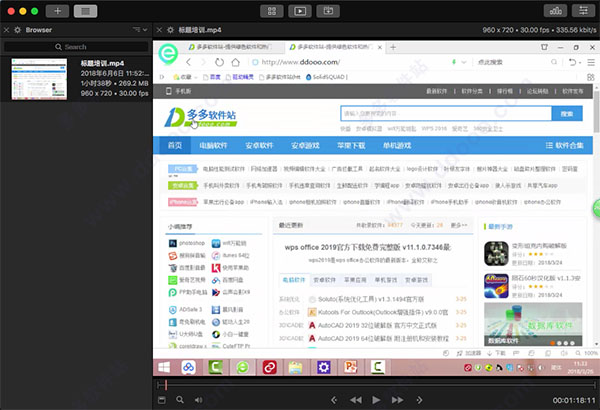Open the sliders adjustments panel
600x410 pixels.
[x=584, y=11]
